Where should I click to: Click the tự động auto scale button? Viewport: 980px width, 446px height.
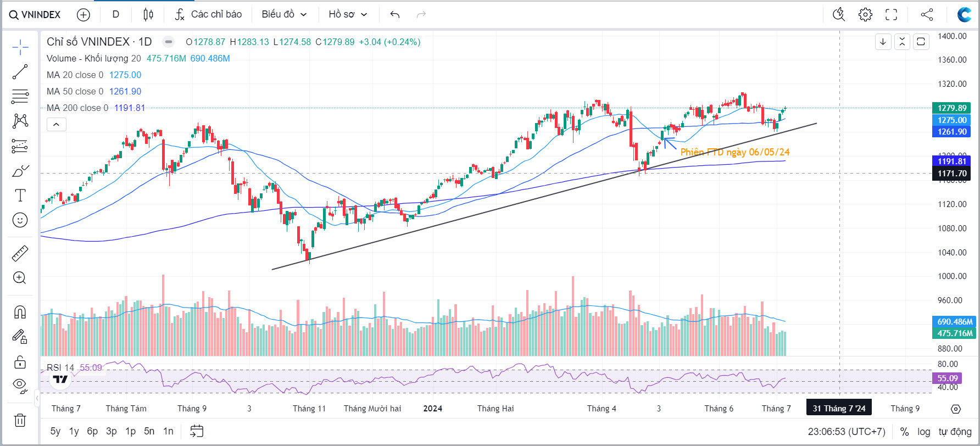955,432
